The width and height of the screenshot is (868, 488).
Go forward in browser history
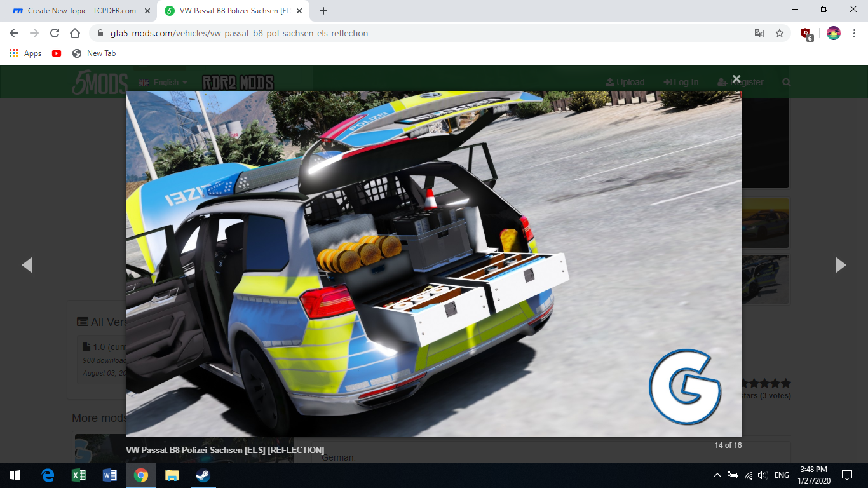point(34,33)
